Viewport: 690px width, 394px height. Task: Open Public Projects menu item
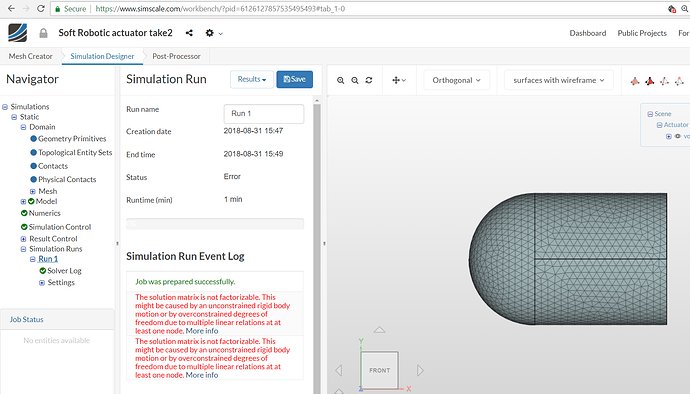point(642,33)
